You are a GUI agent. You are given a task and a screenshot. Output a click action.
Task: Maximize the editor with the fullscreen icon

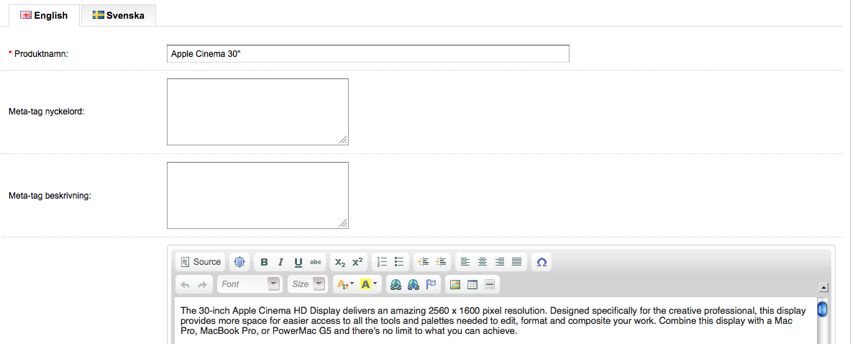coord(239,262)
